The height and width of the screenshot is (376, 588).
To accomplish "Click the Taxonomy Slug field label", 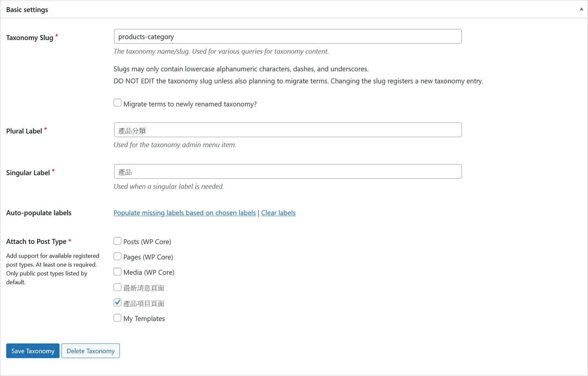I will 30,38.
